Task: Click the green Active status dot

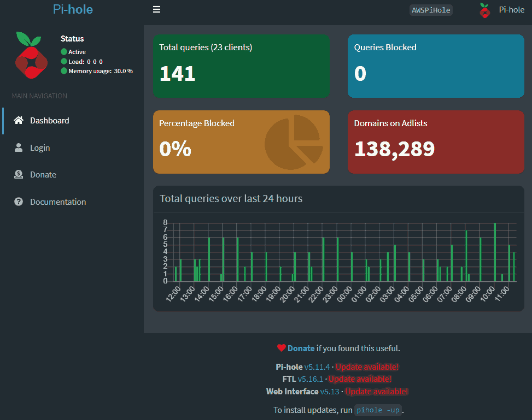Action: [64, 52]
